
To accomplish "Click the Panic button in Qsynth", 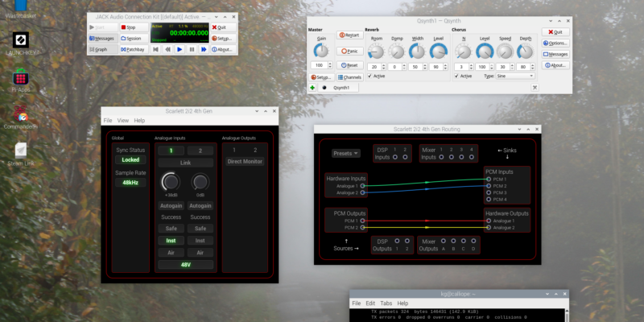I will (x=349, y=50).
